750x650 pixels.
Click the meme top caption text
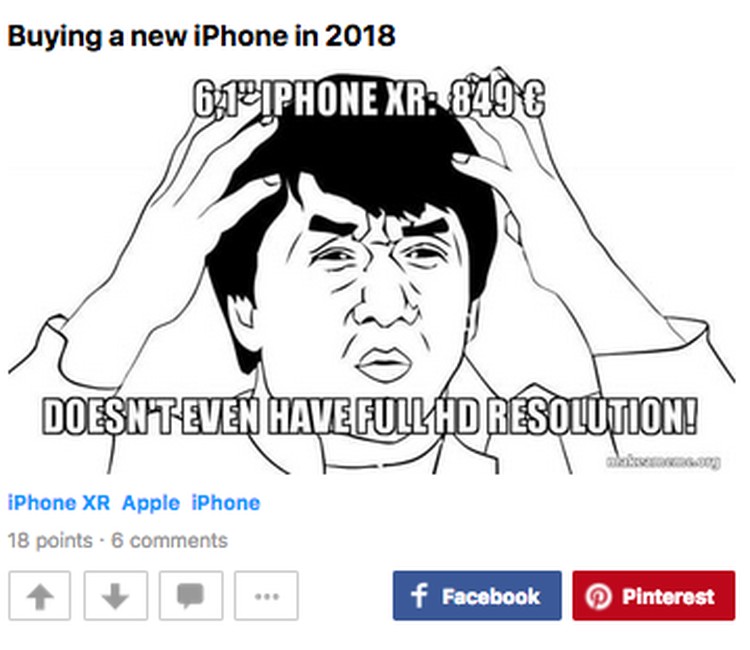pos(368,99)
